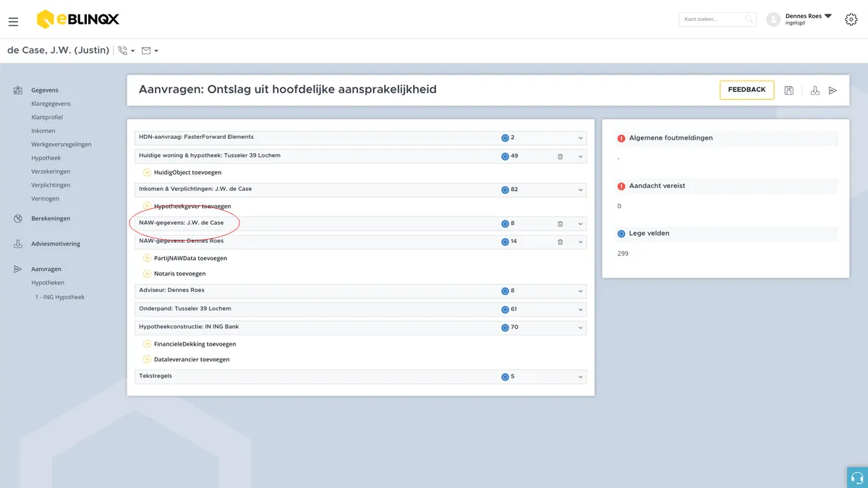Delete the Huidige woning & hypotheek section
Image resolution: width=868 pixels, height=488 pixels.
tap(561, 156)
